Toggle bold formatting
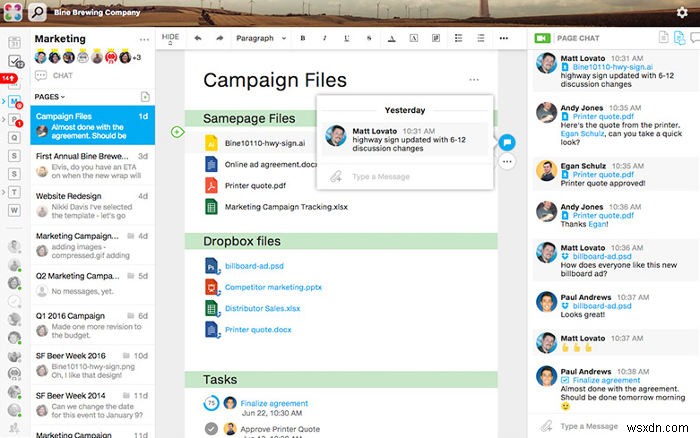 (x=303, y=38)
